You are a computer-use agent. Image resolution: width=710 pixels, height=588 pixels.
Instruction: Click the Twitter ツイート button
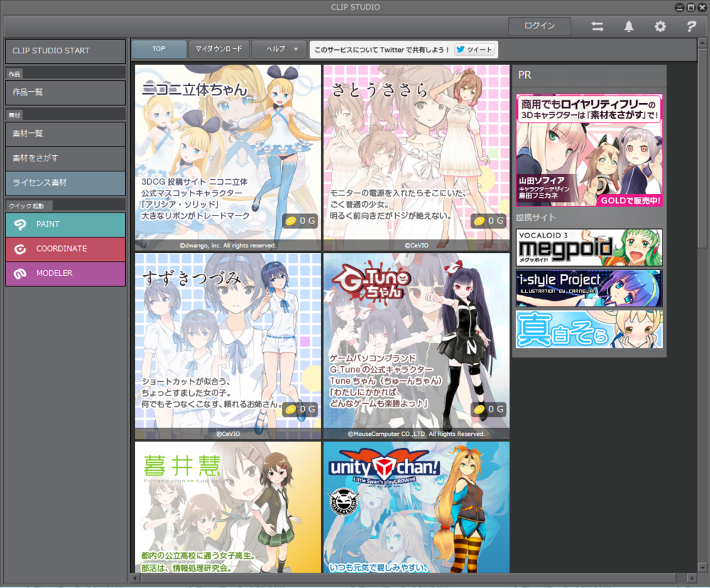[474, 49]
